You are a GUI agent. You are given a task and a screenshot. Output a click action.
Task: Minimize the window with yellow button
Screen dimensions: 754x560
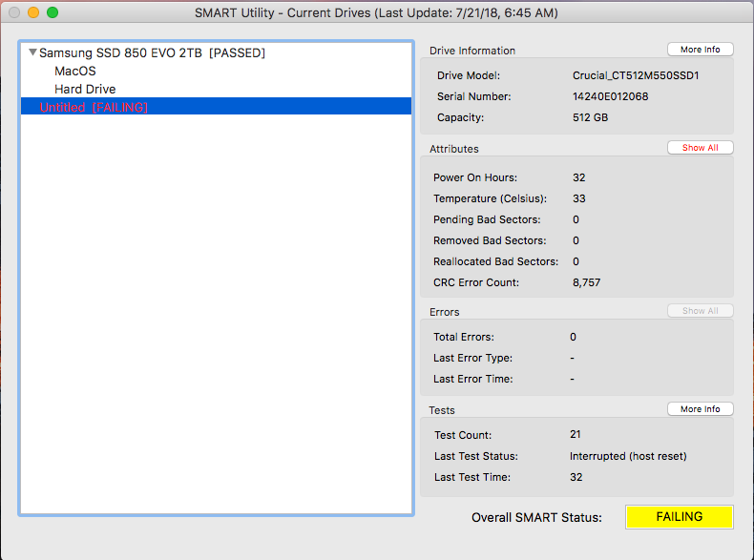tap(33, 12)
